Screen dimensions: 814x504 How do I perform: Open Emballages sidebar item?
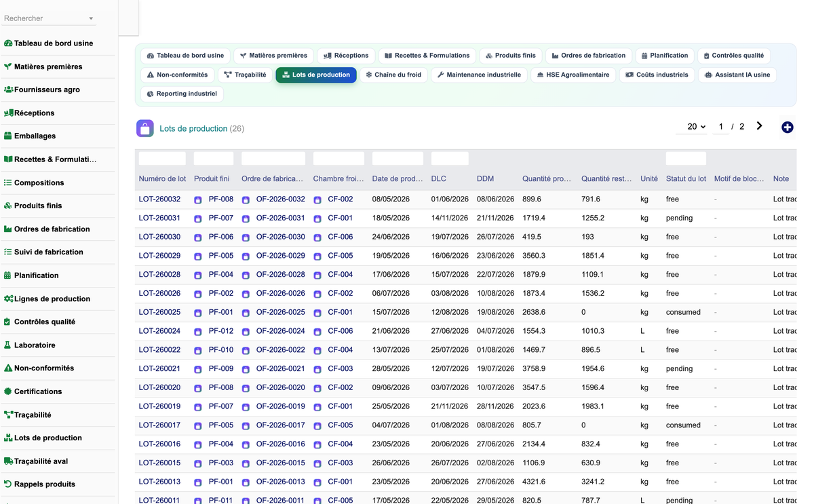pyautogui.click(x=30, y=136)
